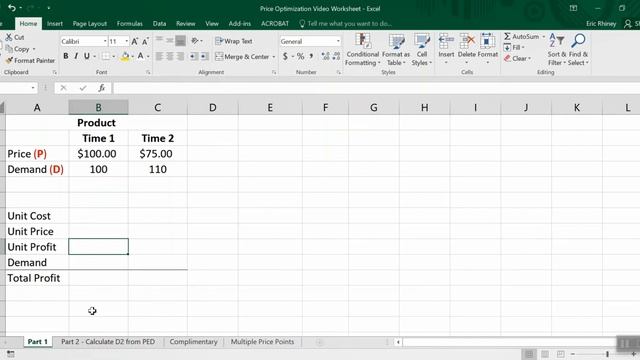Click the Insert Function fx button
The width and height of the screenshot is (640, 360).
click(102, 88)
